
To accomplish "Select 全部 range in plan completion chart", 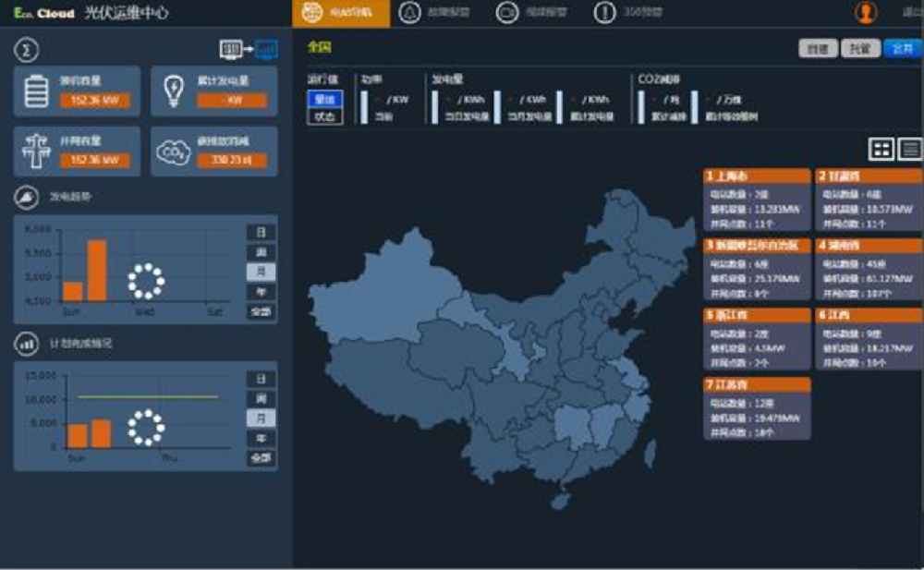I will [261, 458].
